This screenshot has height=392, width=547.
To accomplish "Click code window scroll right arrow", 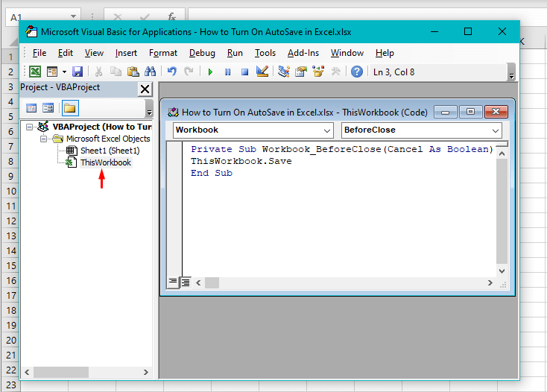I will tap(490, 283).
